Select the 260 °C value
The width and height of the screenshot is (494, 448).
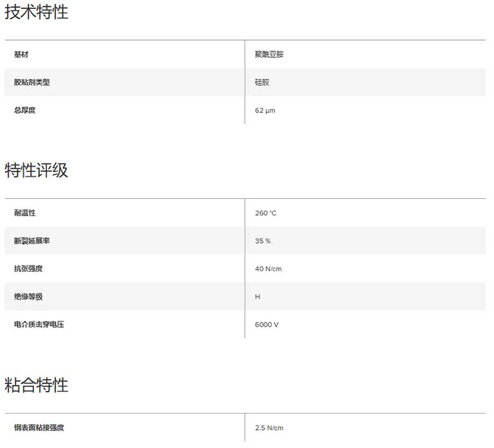coord(266,214)
